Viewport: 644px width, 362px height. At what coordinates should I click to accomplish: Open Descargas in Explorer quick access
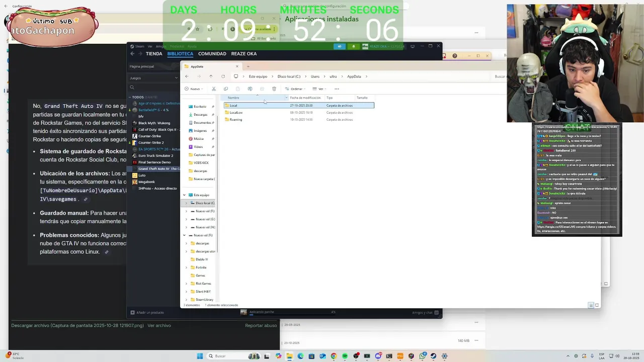pyautogui.click(x=200, y=115)
